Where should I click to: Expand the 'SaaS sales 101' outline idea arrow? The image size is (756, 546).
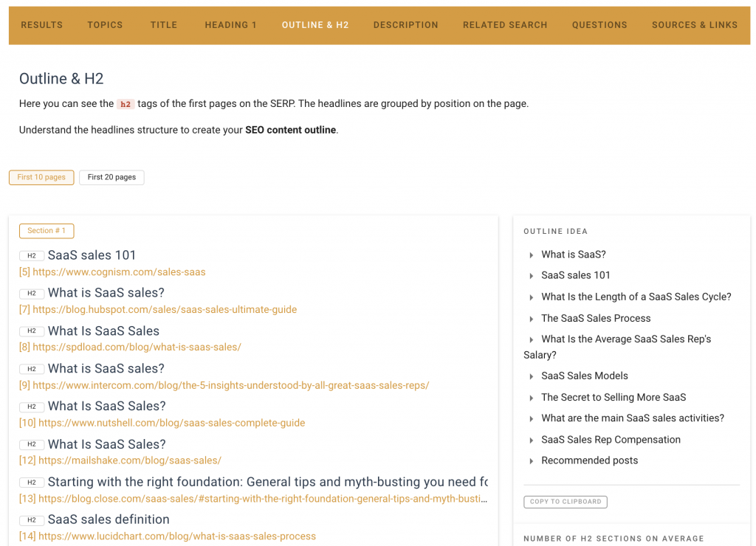(532, 276)
